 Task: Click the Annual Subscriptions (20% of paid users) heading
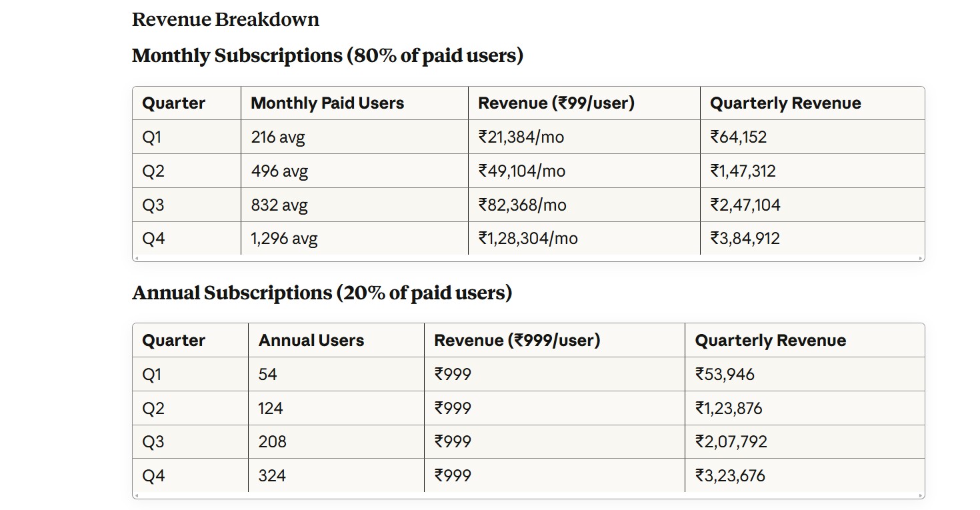click(x=322, y=293)
